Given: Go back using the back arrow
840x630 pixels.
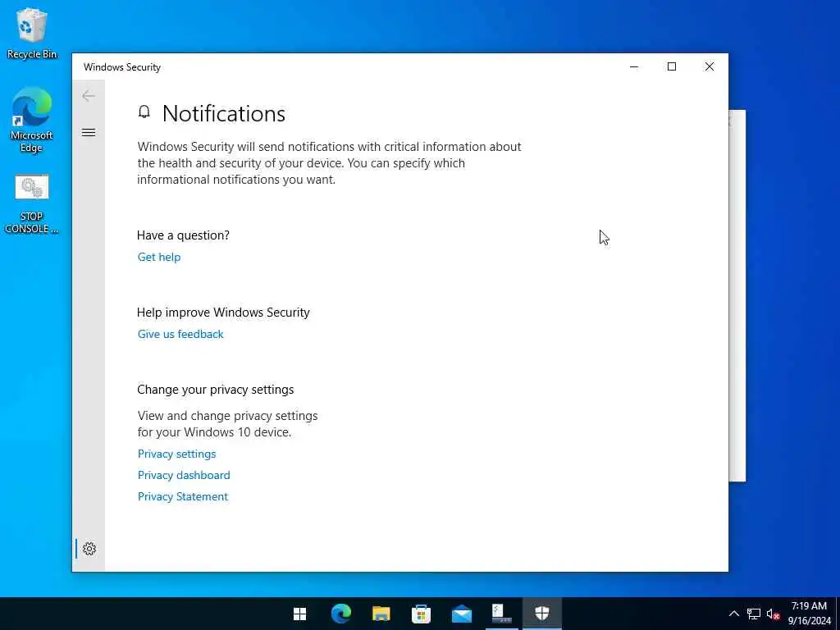Looking at the screenshot, I should point(89,96).
